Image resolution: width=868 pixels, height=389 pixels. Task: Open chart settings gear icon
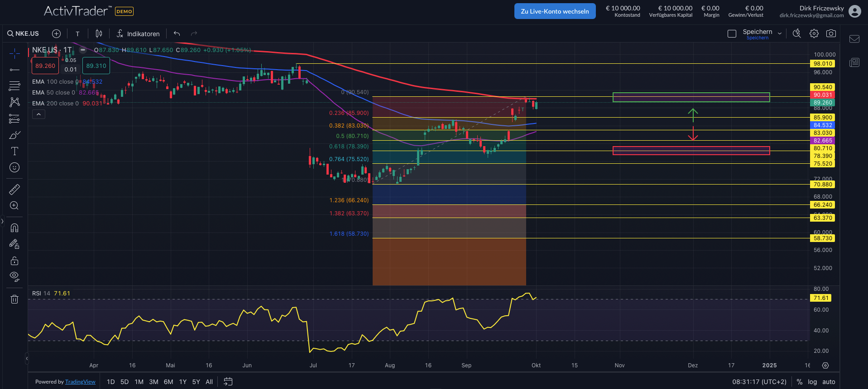coord(814,33)
